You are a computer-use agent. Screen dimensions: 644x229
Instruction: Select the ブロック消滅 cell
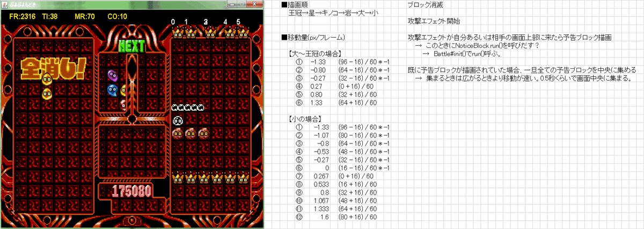426,5
